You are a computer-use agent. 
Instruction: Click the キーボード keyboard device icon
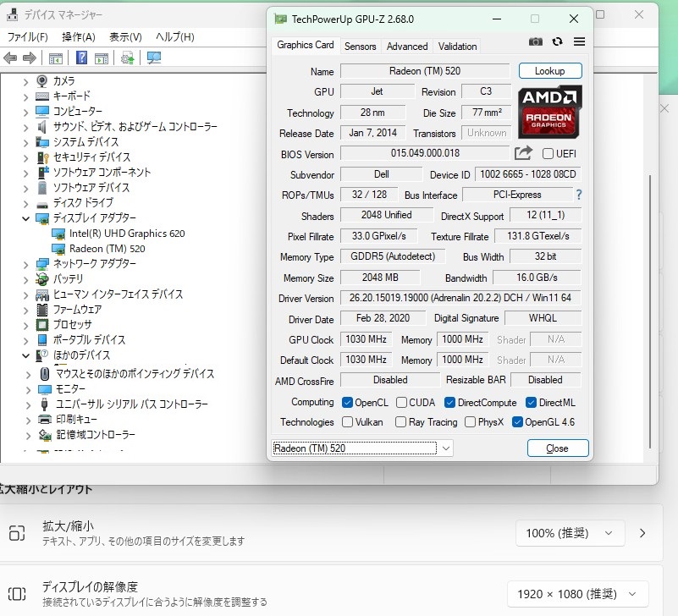(42, 96)
